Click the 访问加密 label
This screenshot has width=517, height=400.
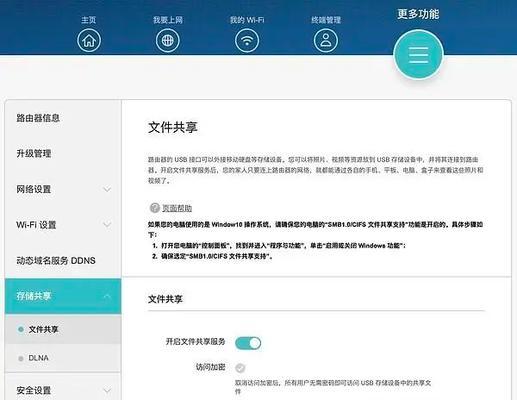point(210,367)
